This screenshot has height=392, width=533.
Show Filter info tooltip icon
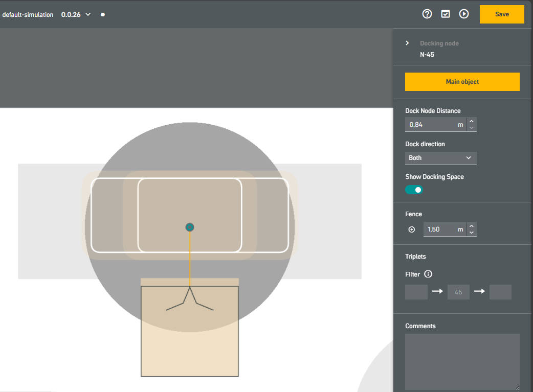tap(428, 274)
